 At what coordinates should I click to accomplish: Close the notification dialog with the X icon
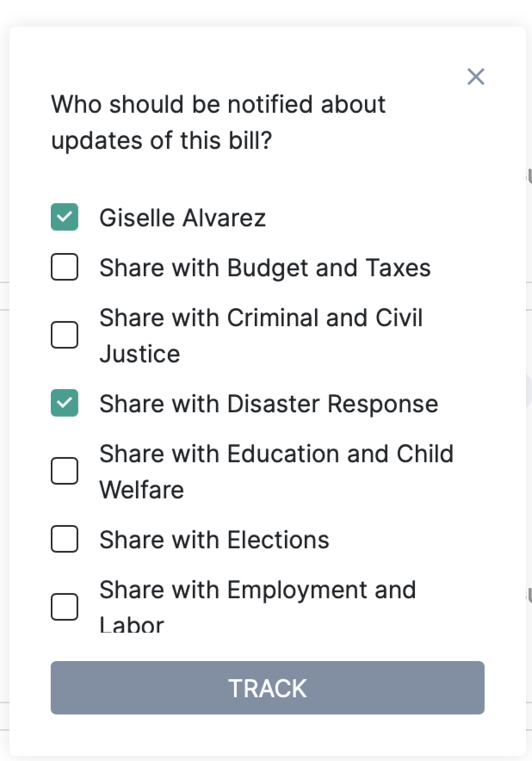pyautogui.click(x=476, y=77)
